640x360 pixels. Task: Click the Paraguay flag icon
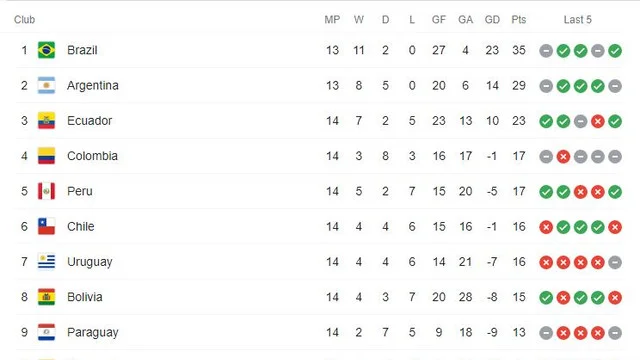click(46, 332)
